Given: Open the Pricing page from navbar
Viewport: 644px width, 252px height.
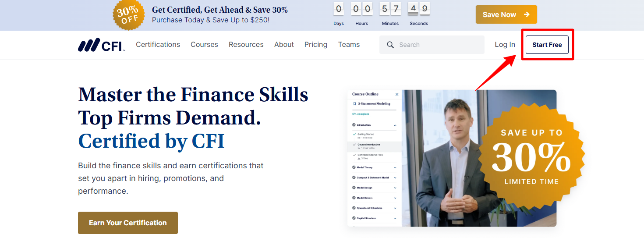Looking at the screenshot, I should coord(315,45).
